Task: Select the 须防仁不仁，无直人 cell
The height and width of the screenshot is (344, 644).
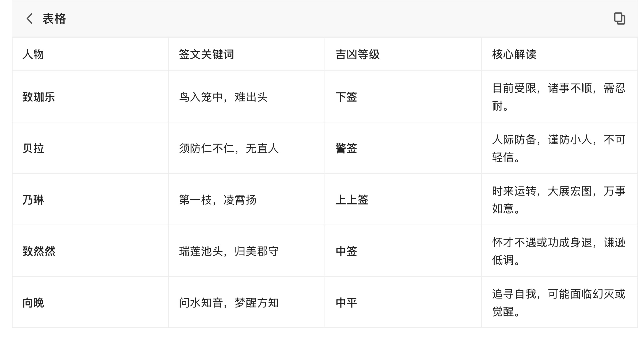Action: click(x=229, y=148)
